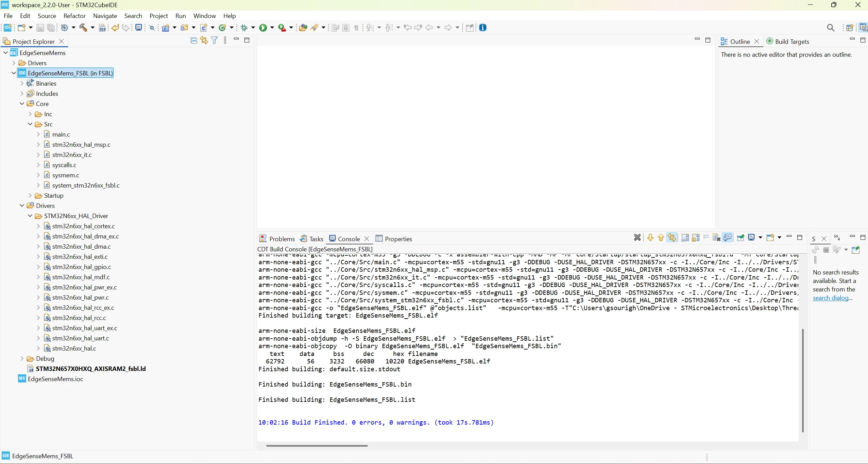Click the Open Perspective icon
Viewport: 868px width, 464px height.
coord(850,28)
